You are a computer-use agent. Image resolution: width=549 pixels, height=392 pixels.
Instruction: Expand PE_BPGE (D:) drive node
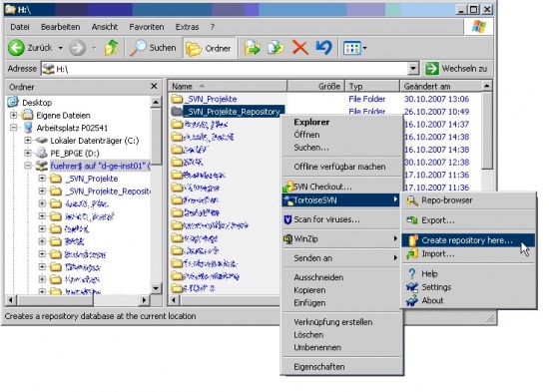[28, 153]
